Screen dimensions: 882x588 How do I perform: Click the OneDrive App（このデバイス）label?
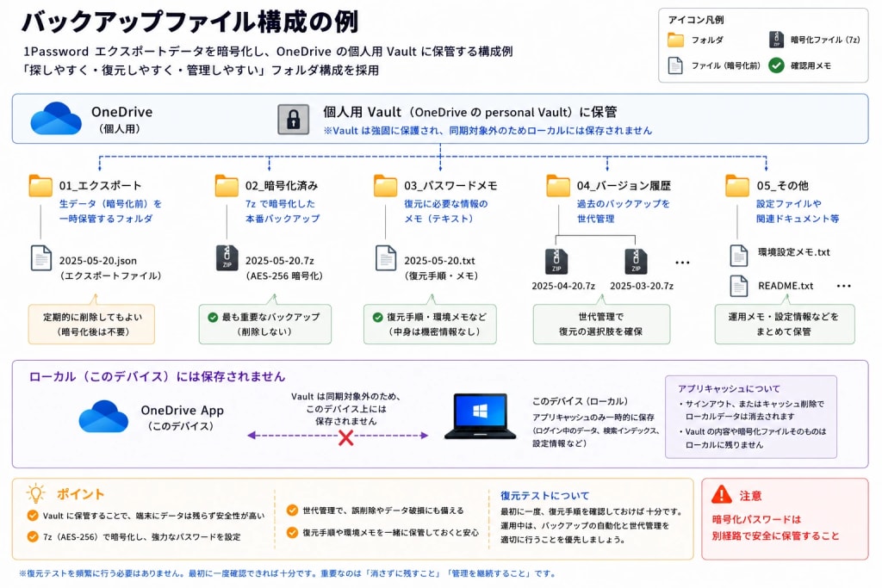[182, 418]
